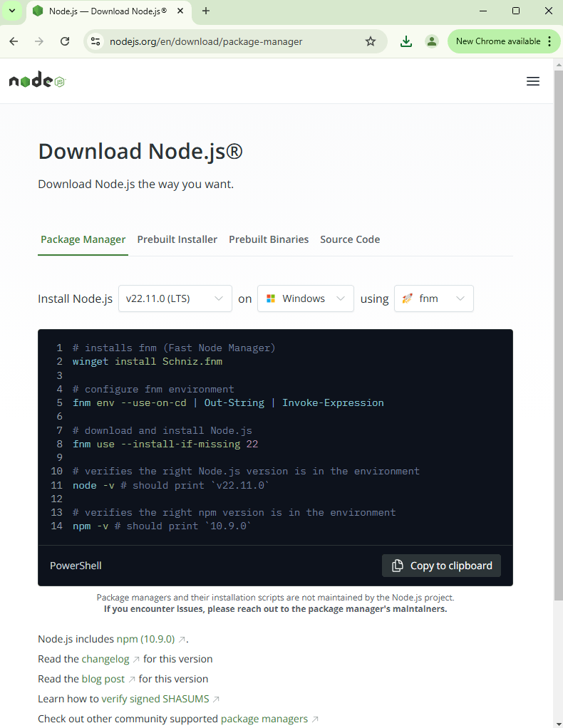Open the hamburger navigation menu
The height and width of the screenshot is (728, 563).
pos(533,81)
